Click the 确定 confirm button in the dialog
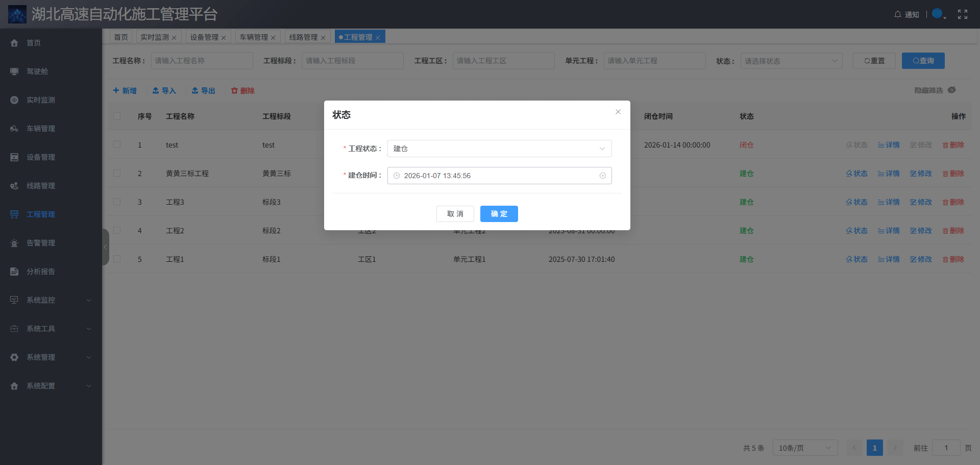 [x=499, y=214]
